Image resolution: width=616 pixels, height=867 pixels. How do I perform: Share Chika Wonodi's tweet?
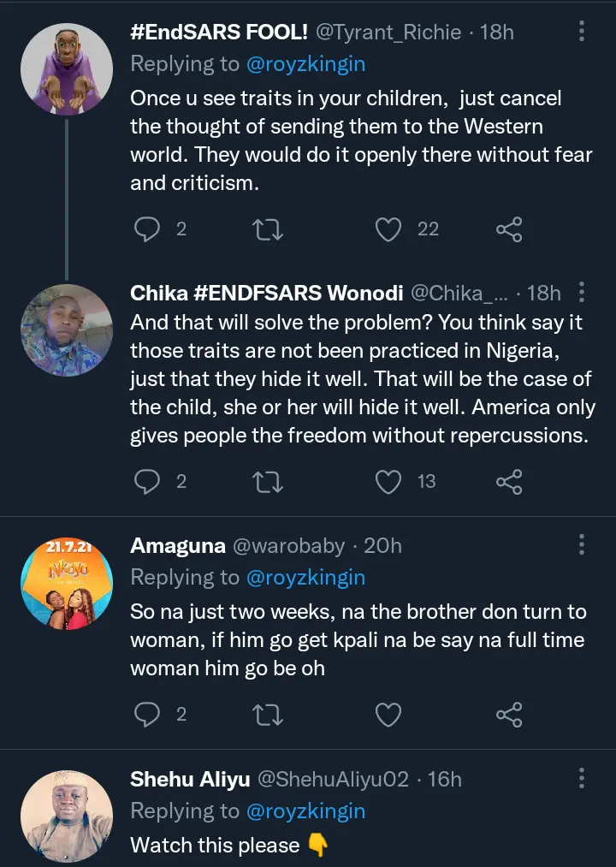509,482
